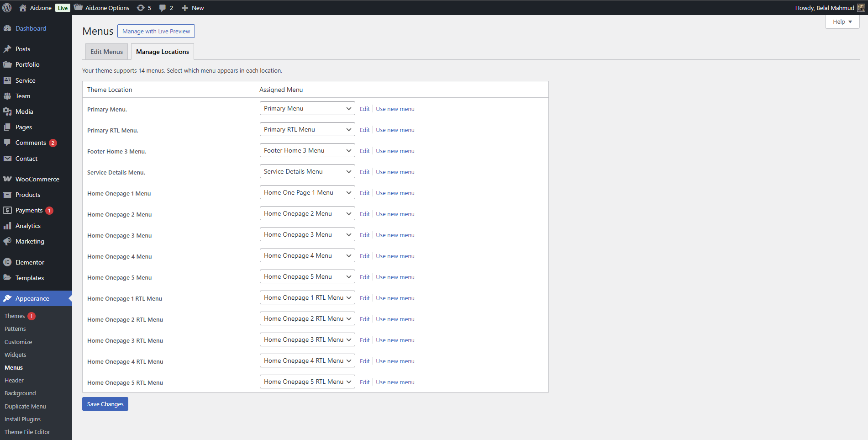The image size is (868, 440).
Task: Open the Dashboard sidebar icon
Action: pos(7,28)
